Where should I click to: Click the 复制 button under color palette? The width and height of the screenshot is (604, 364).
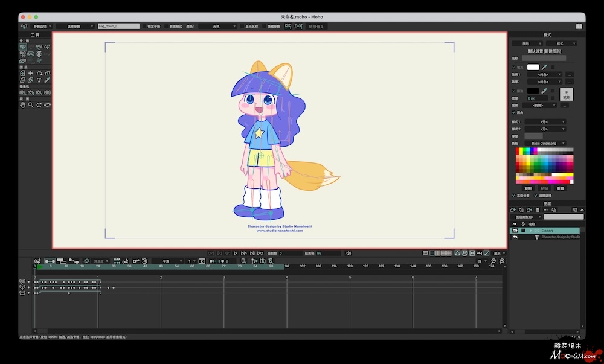click(527, 188)
